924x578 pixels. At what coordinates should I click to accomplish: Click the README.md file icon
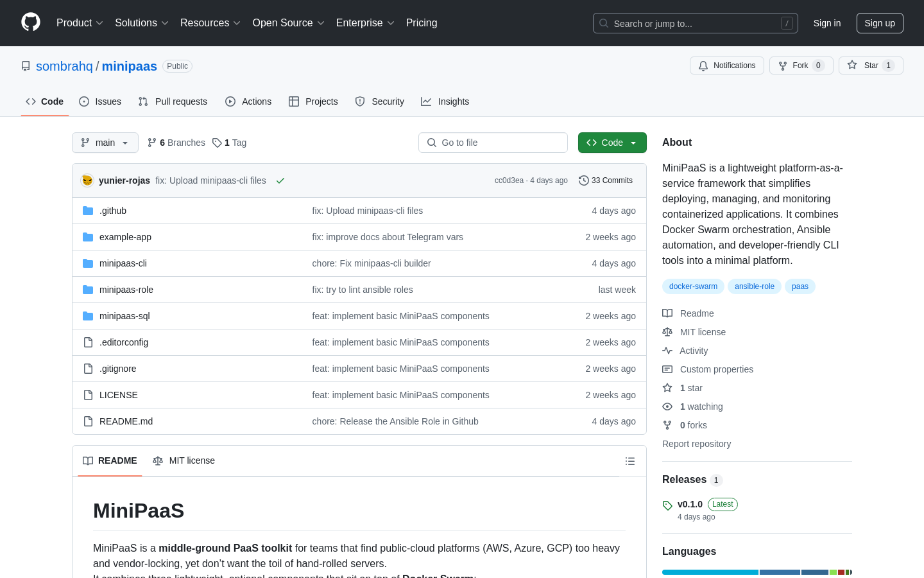(88, 421)
